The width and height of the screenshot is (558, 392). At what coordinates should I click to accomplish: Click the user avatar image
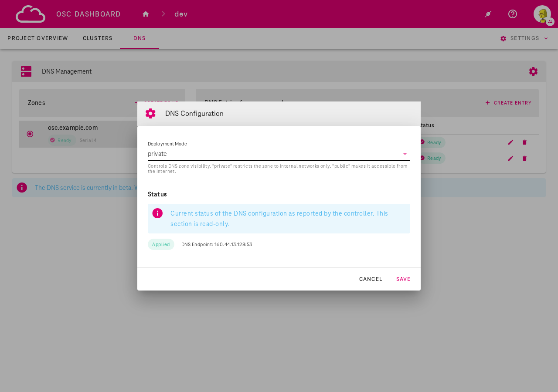(x=542, y=13)
